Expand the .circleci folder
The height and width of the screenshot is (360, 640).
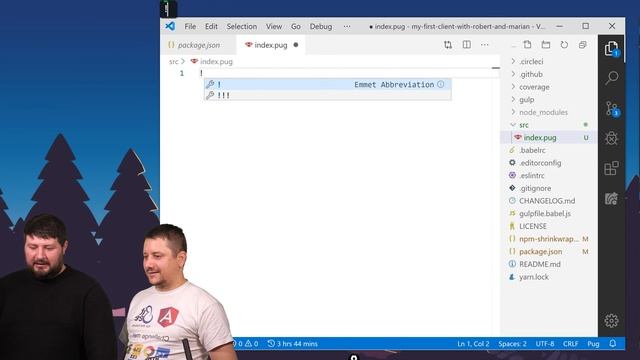(x=531, y=62)
